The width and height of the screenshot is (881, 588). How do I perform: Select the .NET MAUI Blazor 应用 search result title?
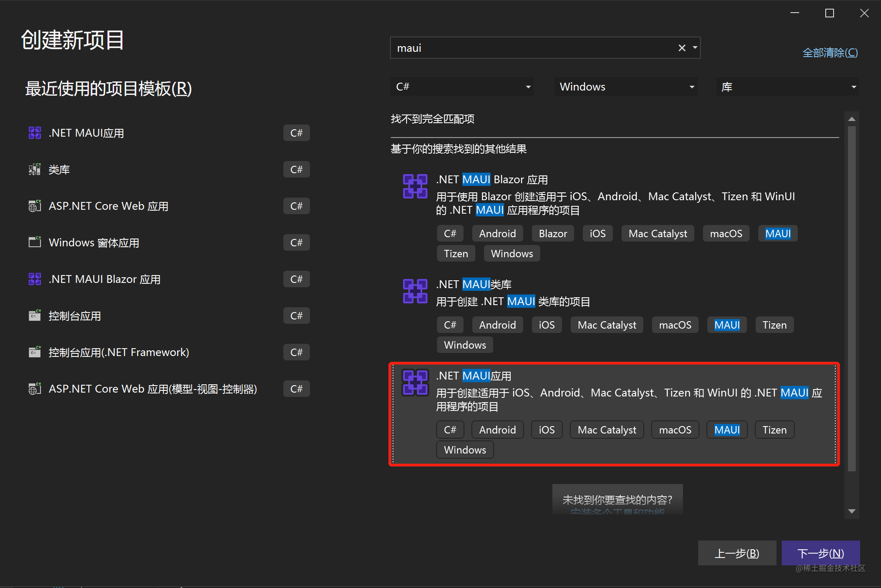coord(492,179)
